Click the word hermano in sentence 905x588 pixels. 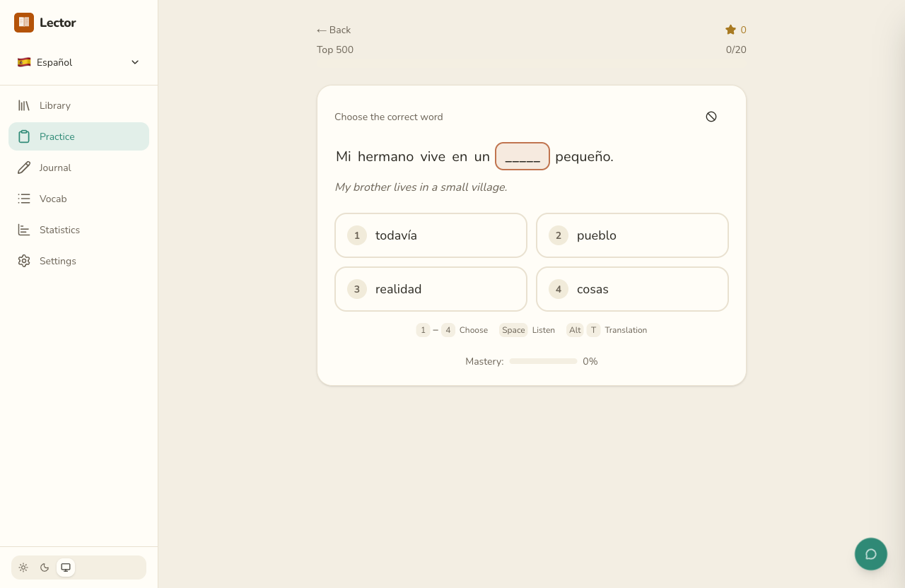[x=385, y=156]
